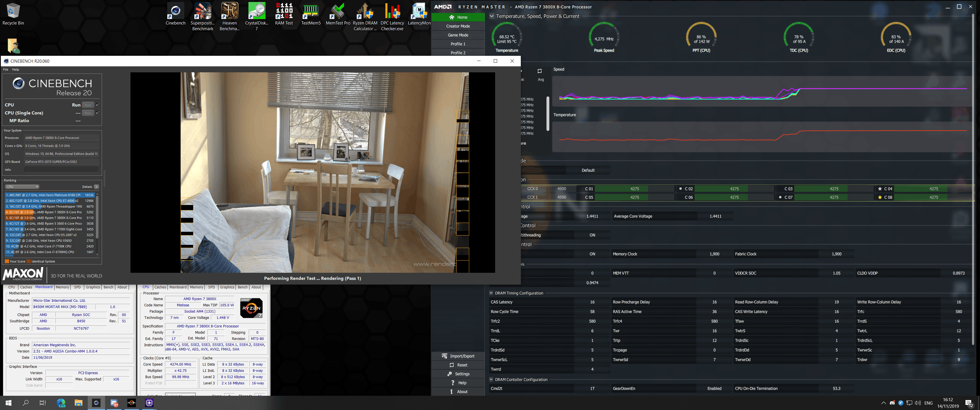Screen dimensions: 980x410
Task: Click the PPT (CPU) gauge dial
Action: click(701, 37)
